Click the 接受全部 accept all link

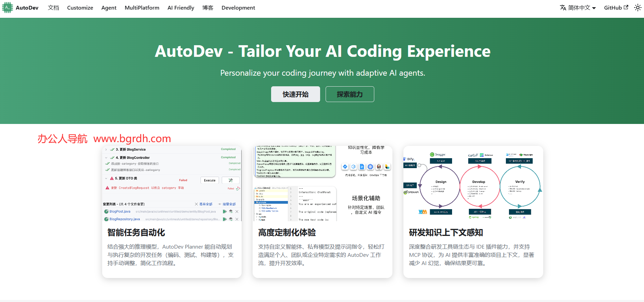coord(227,204)
